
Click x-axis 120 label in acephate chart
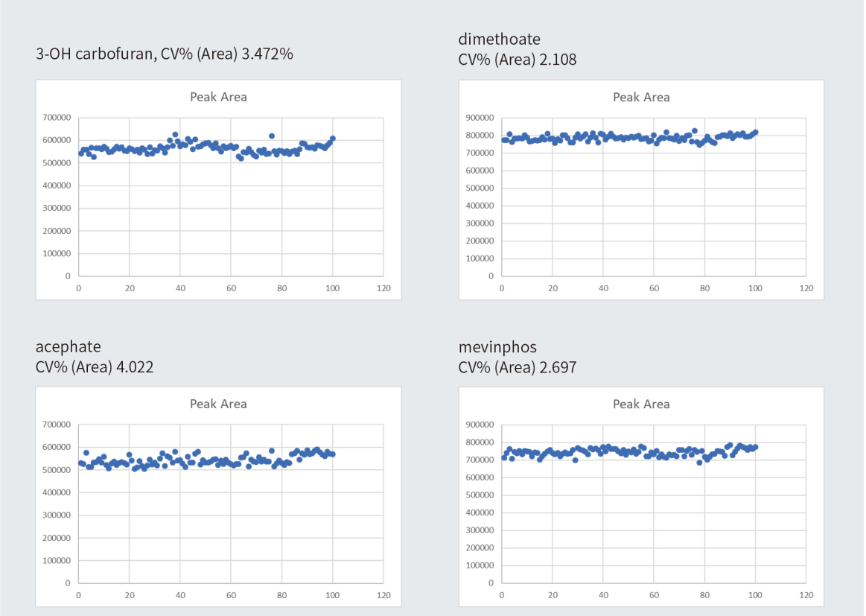coord(383,595)
